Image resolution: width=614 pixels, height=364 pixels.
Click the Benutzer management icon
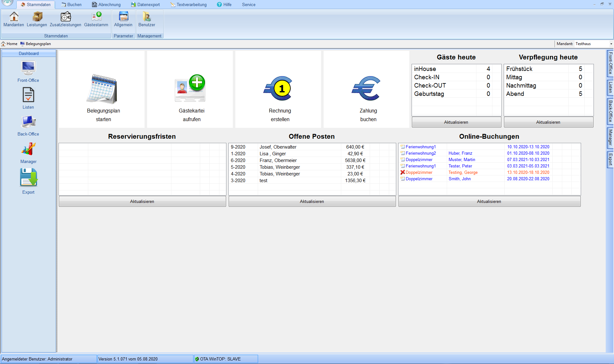146,17
